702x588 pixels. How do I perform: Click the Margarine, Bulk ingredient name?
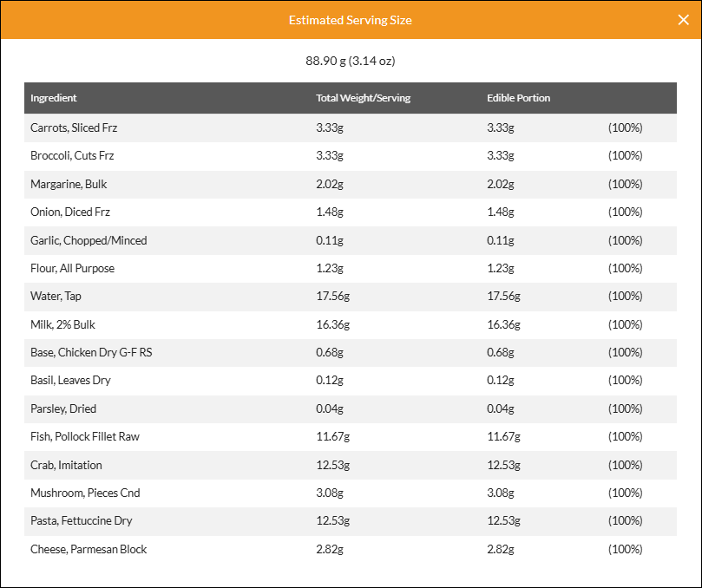point(69,185)
